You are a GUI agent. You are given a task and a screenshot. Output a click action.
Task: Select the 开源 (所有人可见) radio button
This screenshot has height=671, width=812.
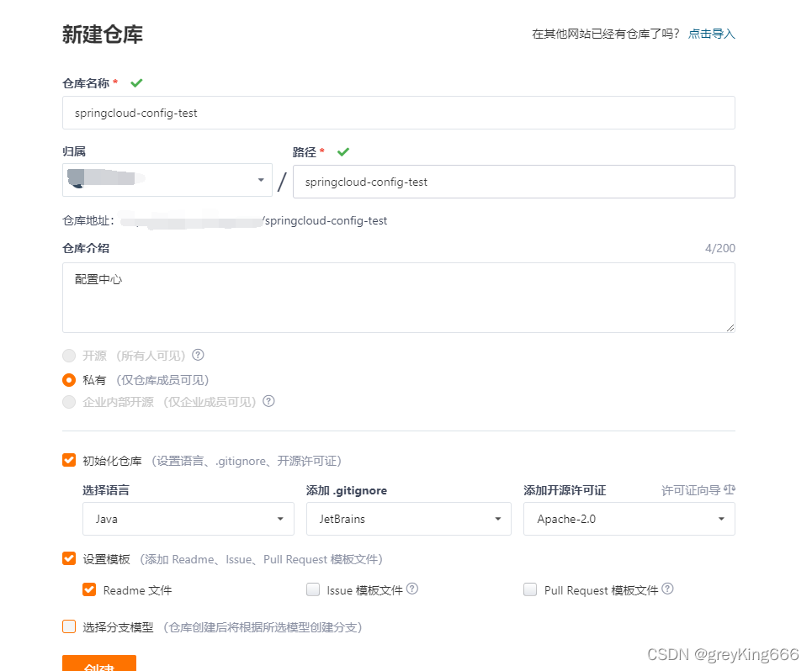[69, 356]
